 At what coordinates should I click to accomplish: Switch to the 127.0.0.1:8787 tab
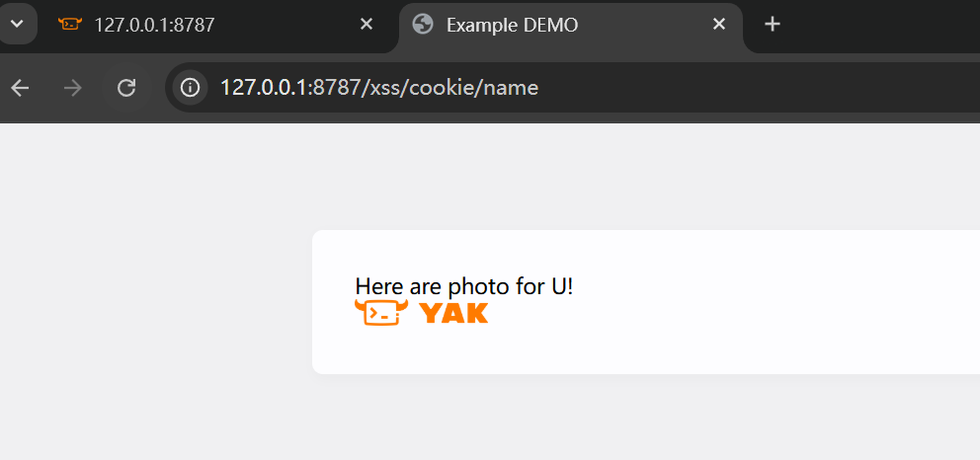pyautogui.click(x=154, y=25)
